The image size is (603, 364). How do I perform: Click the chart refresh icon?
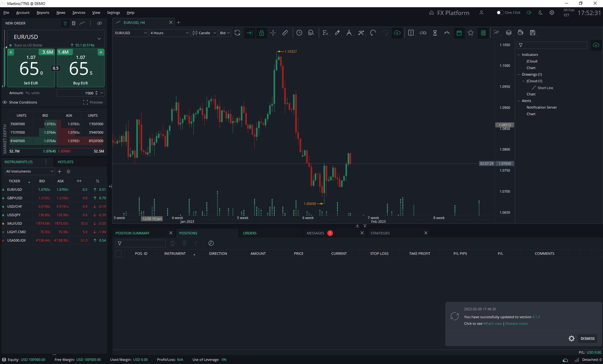click(237, 33)
